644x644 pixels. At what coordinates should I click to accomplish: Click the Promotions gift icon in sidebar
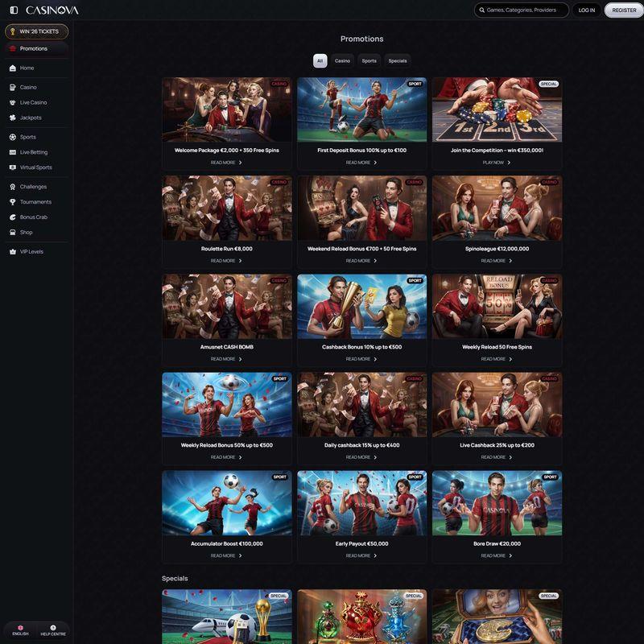[13, 48]
